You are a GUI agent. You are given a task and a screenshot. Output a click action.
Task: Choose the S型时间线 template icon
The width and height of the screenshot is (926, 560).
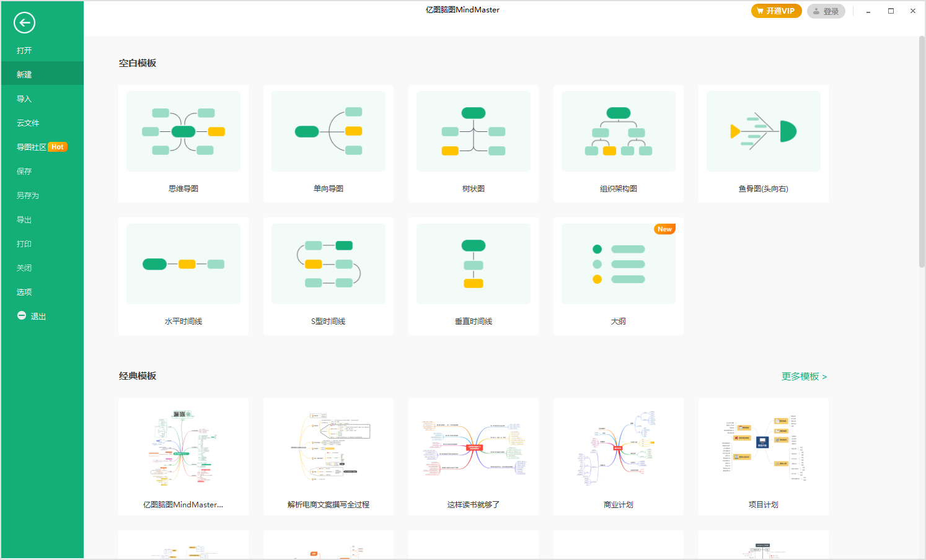[329, 264]
